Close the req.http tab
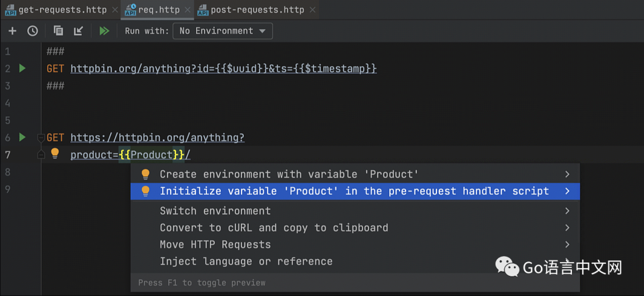The image size is (644, 296). click(x=186, y=10)
